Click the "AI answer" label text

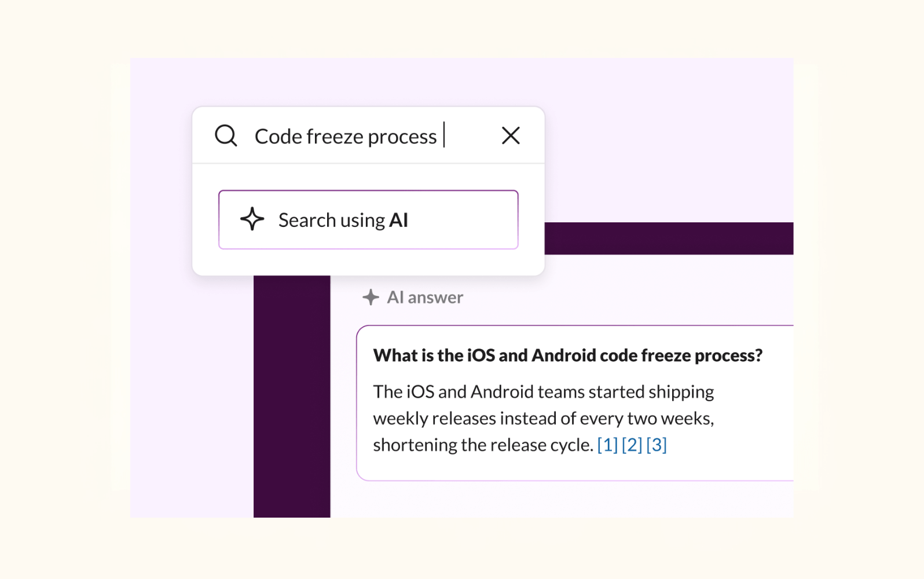pos(425,298)
